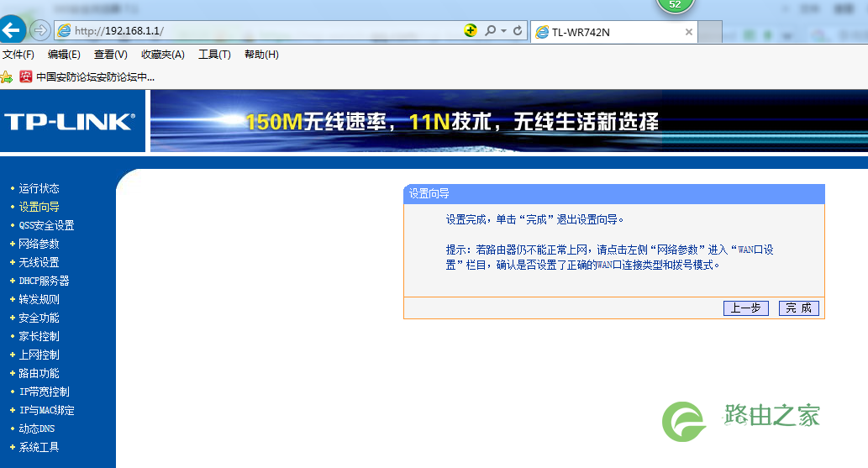Click the search magnifier icon in address bar
Image resolution: width=868 pixels, height=468 pixels.
pyautogui.click(x=490, y=30)
